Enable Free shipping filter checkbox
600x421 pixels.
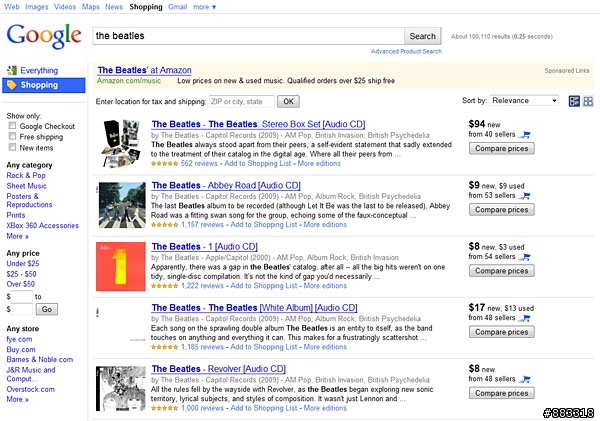tap(12, 136)
